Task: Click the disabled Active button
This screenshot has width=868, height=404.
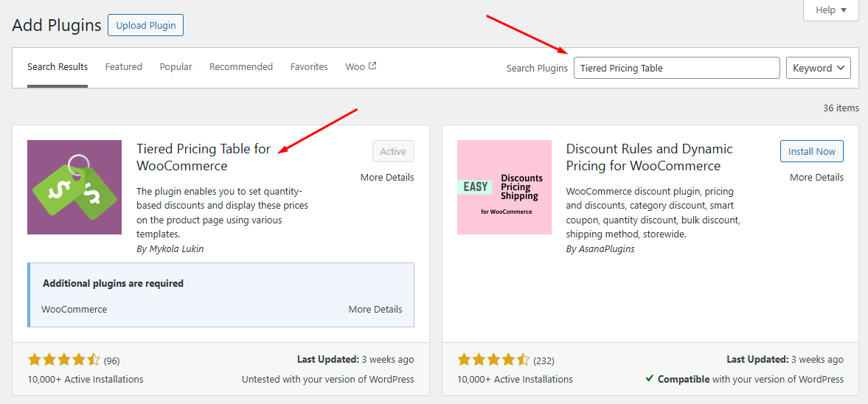Action: 393,152
